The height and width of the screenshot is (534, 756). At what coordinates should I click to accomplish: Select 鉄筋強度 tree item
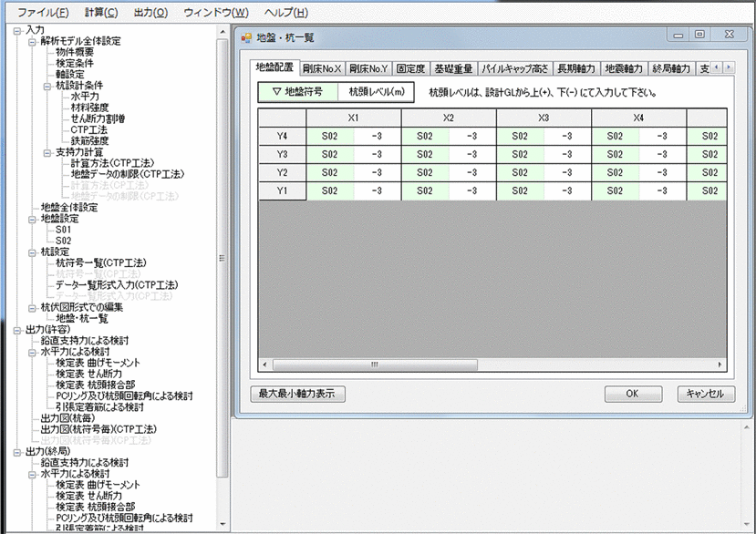pos(89,140)
